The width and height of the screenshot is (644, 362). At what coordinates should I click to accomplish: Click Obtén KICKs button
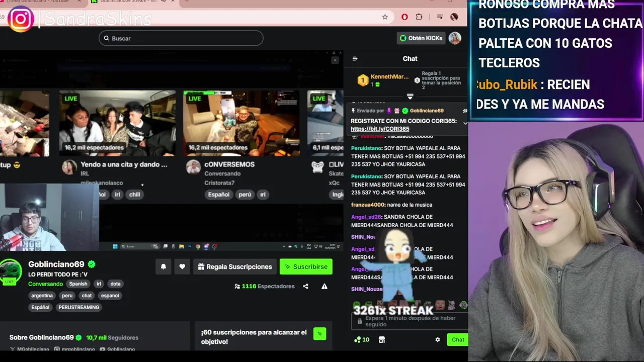pos(421,38)
